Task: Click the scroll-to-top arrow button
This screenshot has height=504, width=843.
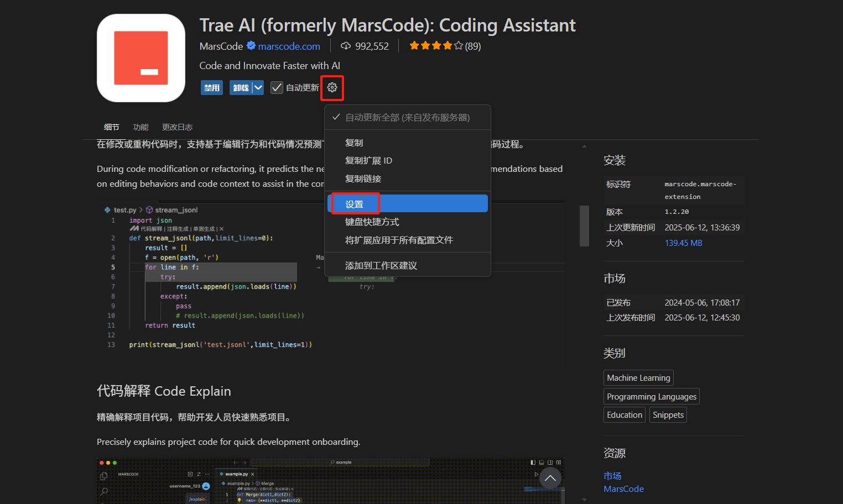Action: pyautogui.click(x=550, y=479)
